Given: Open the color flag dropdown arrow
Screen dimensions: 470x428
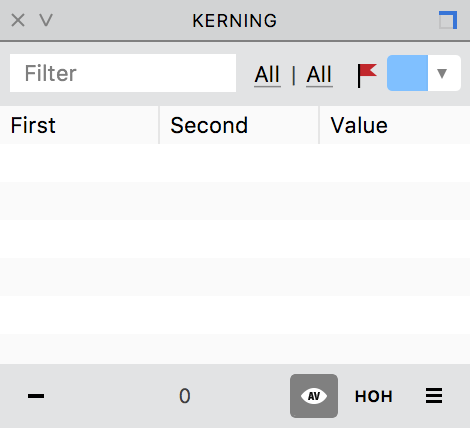Looking at the screenshot, I should [x=442, y=73].
